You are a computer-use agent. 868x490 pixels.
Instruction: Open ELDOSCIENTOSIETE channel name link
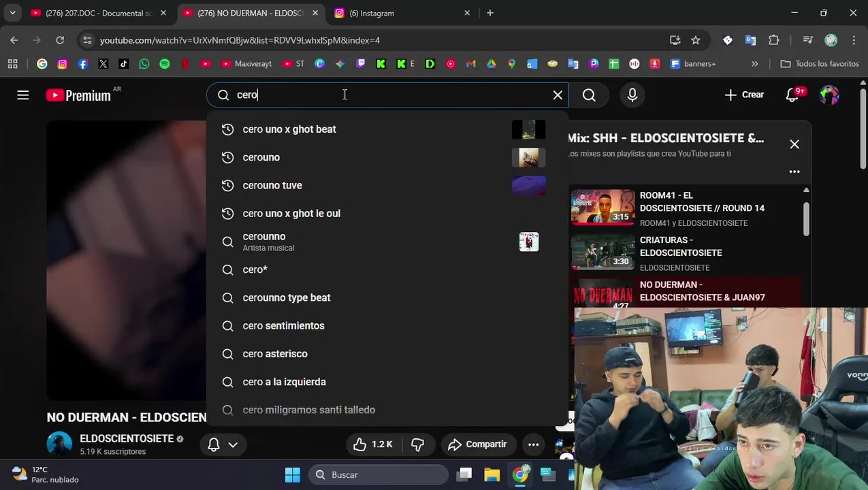[x=127, y=439]
